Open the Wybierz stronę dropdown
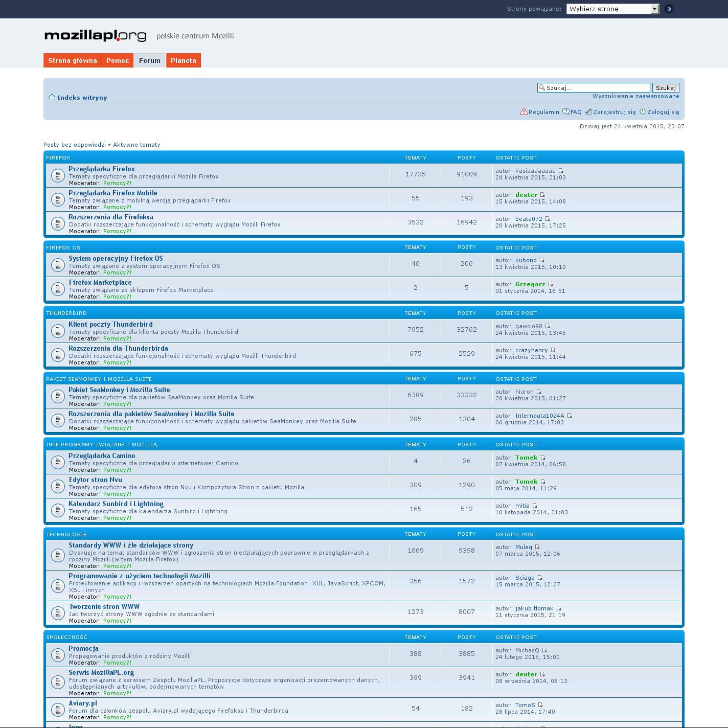Viewport: 728px width, 728px height. point(612,9)
